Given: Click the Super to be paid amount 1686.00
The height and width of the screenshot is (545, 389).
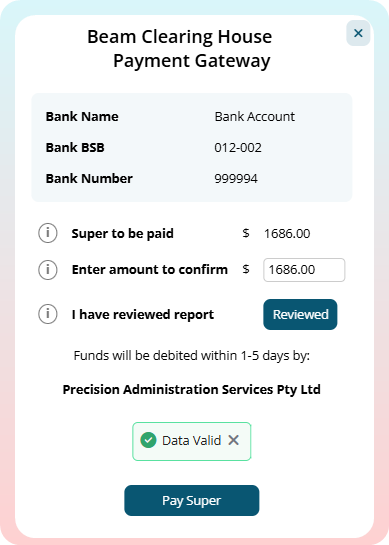Looking at the screenshot, I should 287,234.
